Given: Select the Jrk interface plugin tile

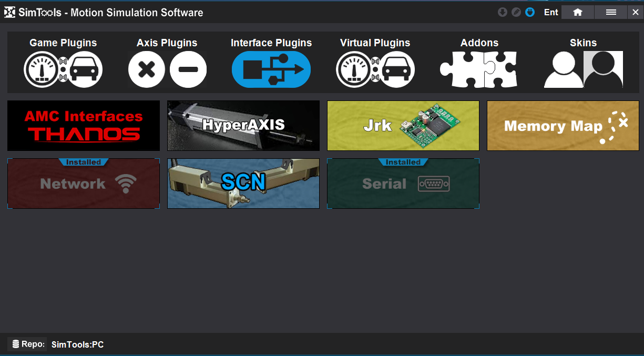Looking at the screenshot, I should pos(403,126).
